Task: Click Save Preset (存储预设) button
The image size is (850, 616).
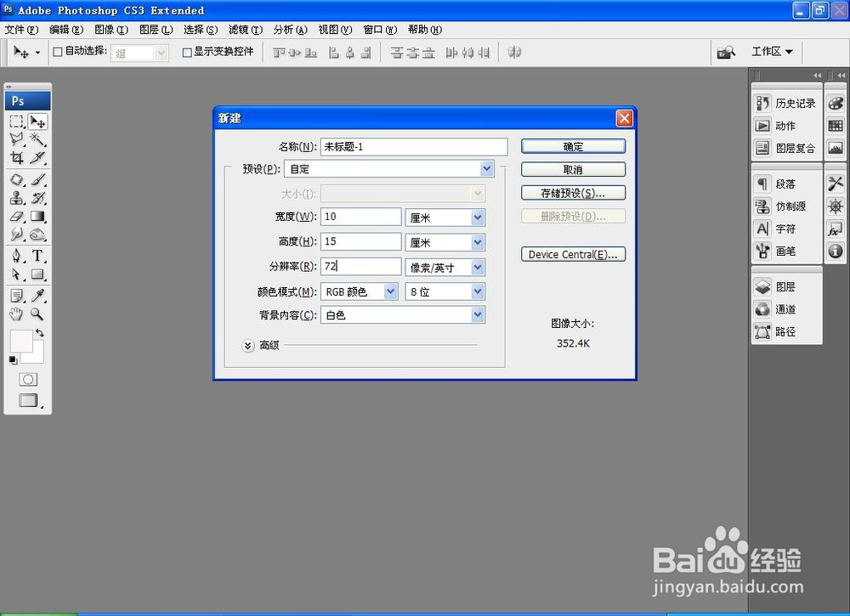Action: 573,193
